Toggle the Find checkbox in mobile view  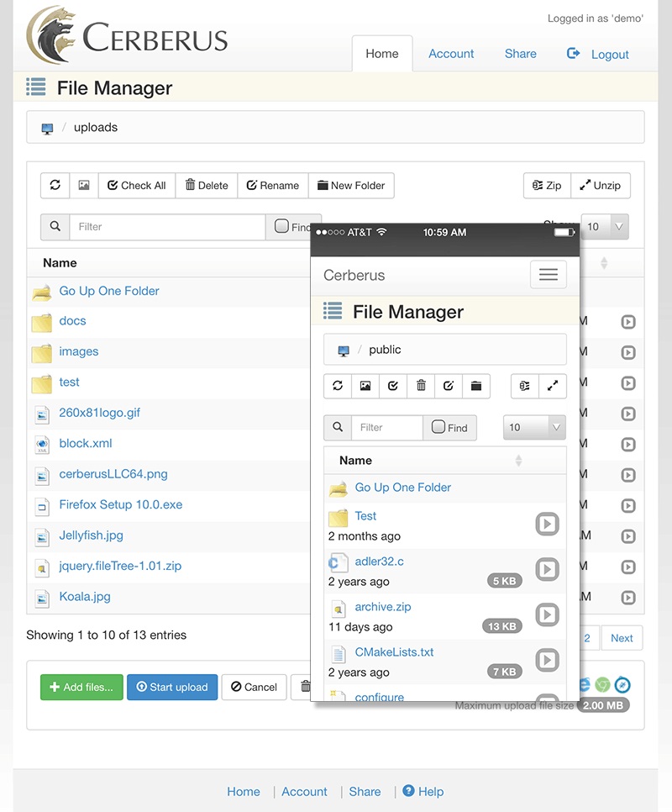[438, 427]
